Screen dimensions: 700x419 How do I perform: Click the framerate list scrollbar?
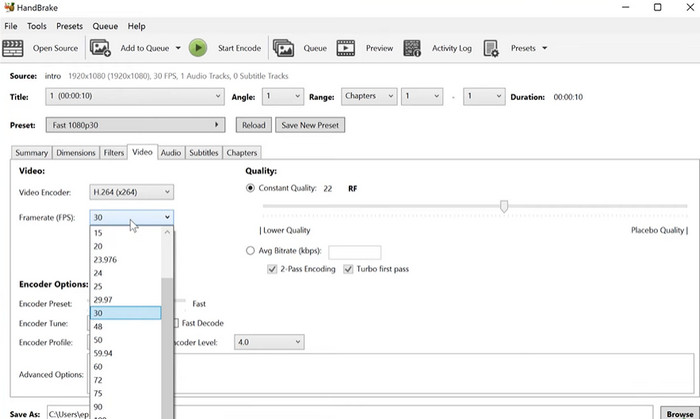click(x=167, y=348)
